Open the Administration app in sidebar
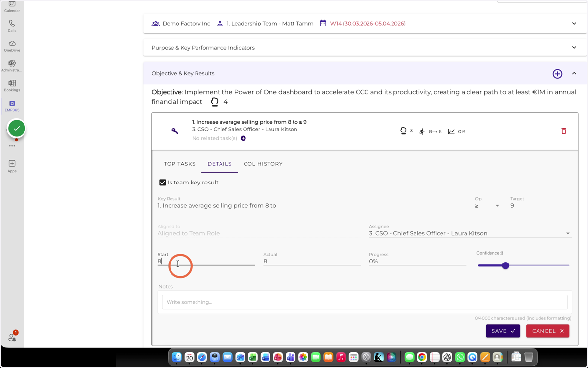Screen dimensions: 588x368 (12, 66)
